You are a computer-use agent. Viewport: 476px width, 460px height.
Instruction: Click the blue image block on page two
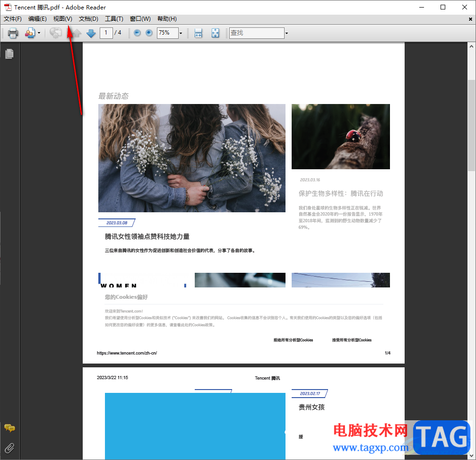(195, 426)
